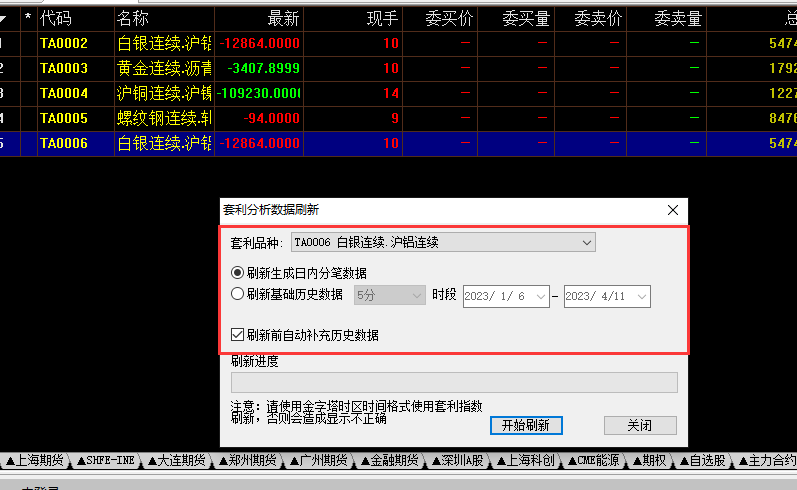797x490 pixels.
Task: Switch to the 金融期货 tab
Action: (x=390, y=461)
